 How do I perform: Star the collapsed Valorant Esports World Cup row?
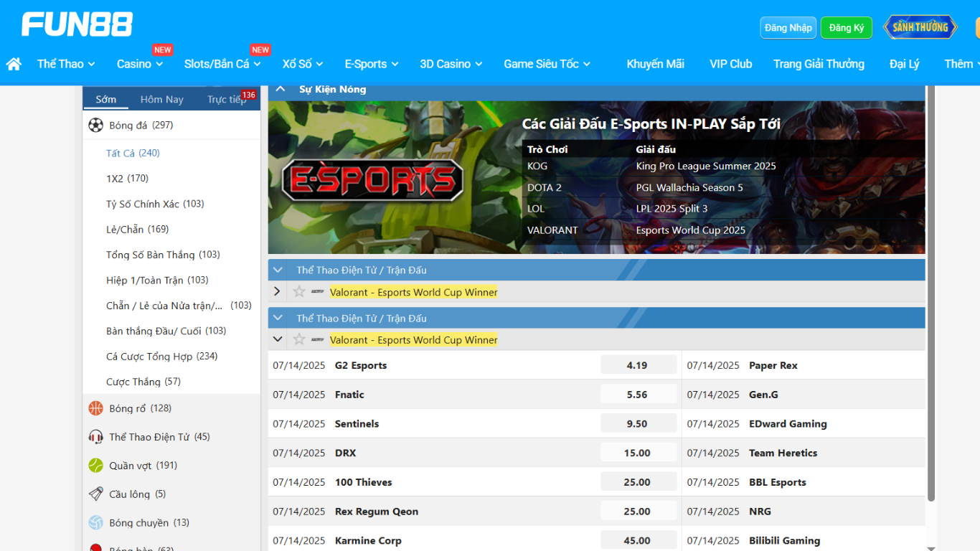[299, 292]
